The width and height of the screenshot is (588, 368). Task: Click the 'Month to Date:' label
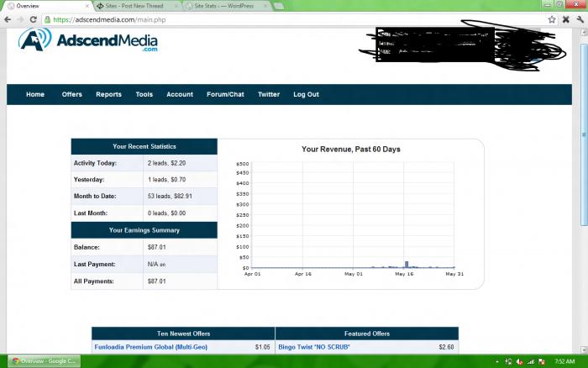[x=95, y=196]
